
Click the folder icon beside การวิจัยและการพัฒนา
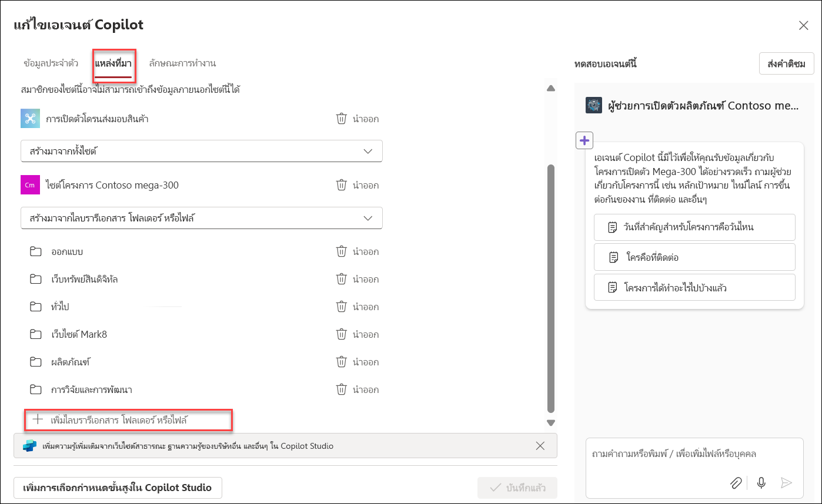(x=36, y=389)
